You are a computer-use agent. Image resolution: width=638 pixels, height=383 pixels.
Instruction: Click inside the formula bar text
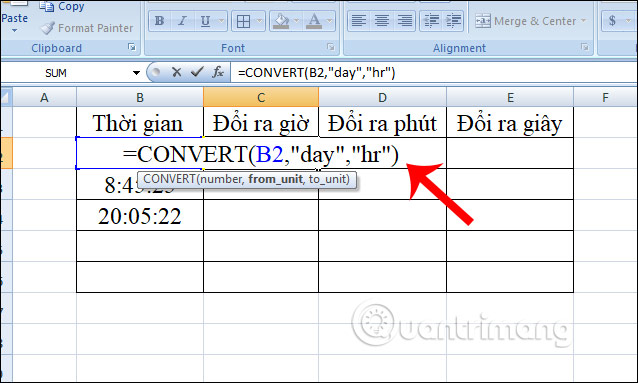(317, 73)
